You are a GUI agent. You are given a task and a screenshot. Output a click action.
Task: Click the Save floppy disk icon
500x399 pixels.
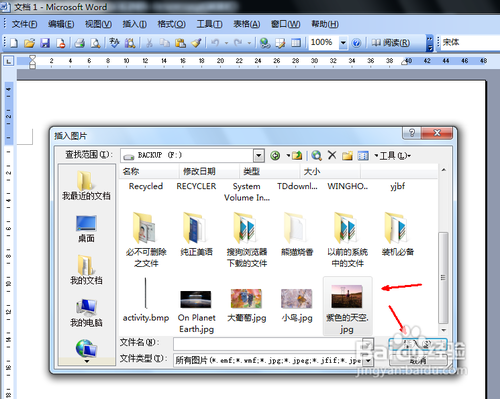point(45,43)
